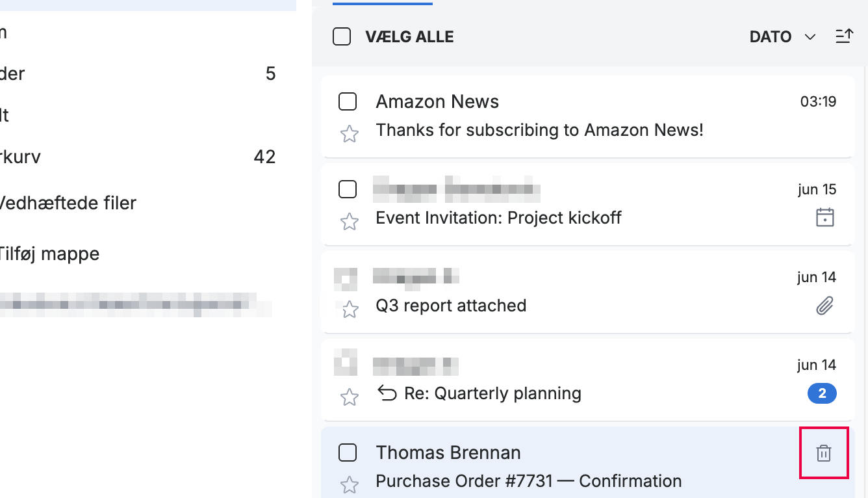Tick the checkbox for Thomas Brennan email
This screenshot has width=868, height=498.
pos(348,452)
